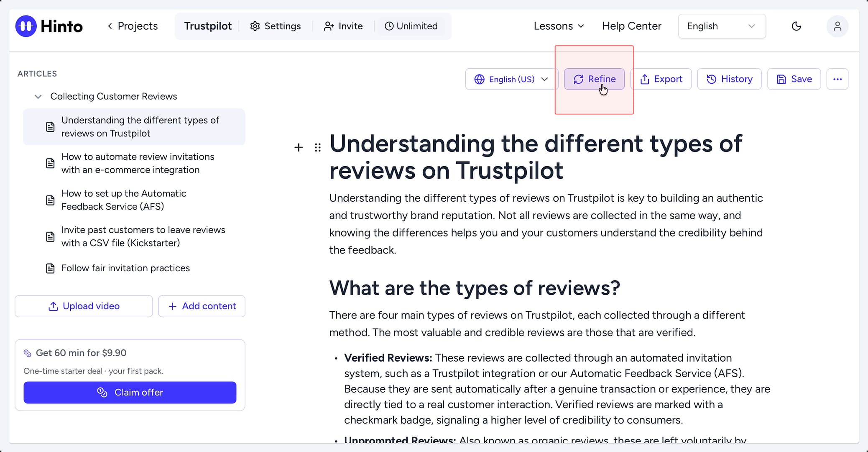
Task: Click the introductory paragraph of the article
Action: pos(546,224)
